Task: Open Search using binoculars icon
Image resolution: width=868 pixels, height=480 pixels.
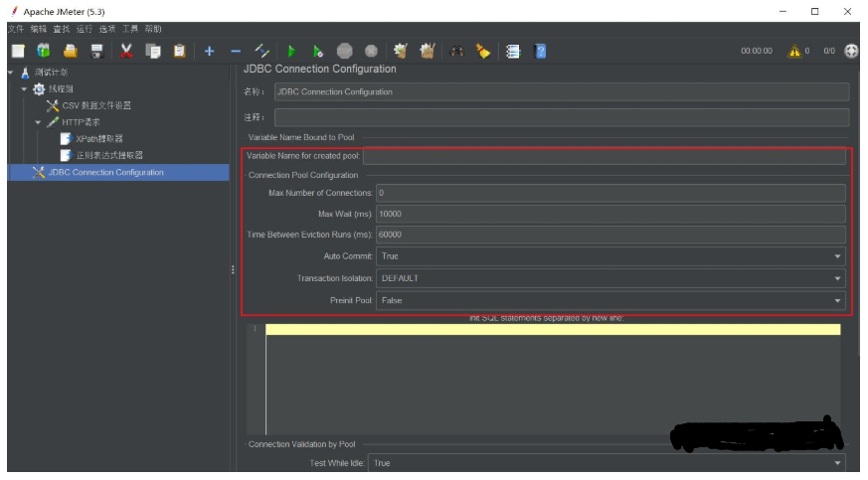Action: [456, 52]
